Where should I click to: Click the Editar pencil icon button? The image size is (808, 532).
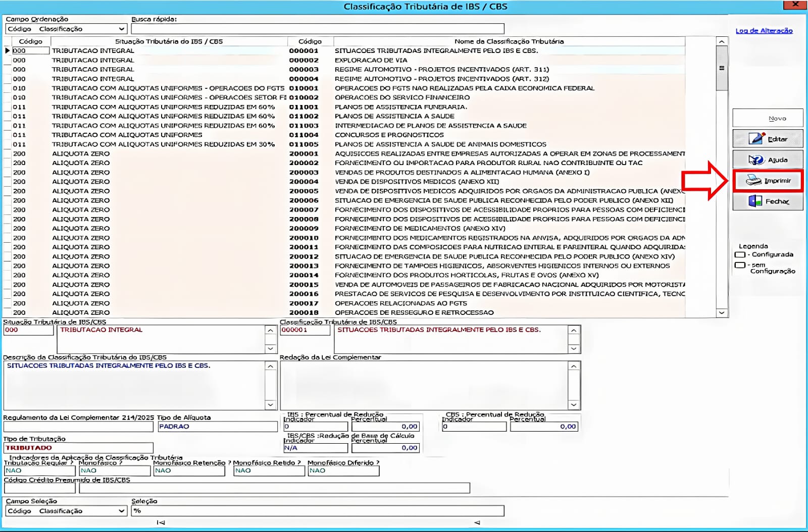coord(768,139)
